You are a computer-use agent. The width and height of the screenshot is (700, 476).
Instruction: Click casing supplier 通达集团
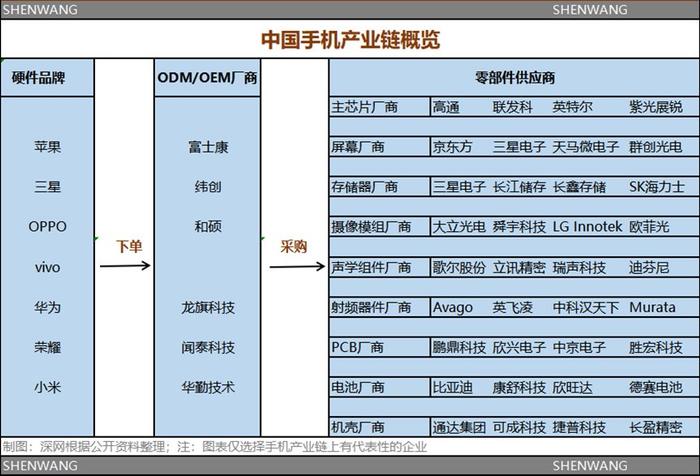[x=459, y=427]
